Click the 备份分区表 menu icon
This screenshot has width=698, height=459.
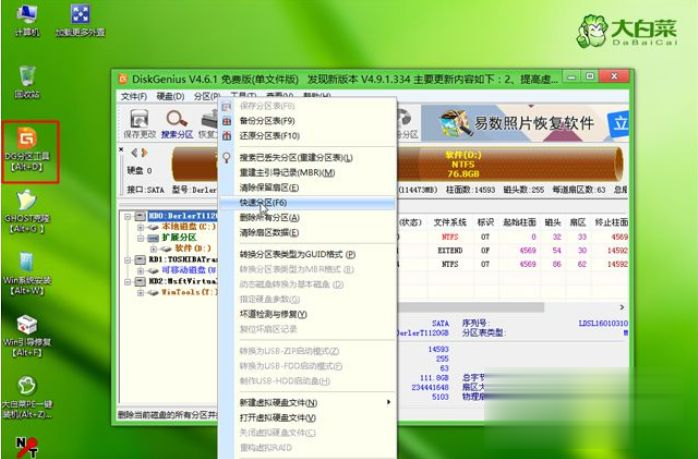coord(227,121)
